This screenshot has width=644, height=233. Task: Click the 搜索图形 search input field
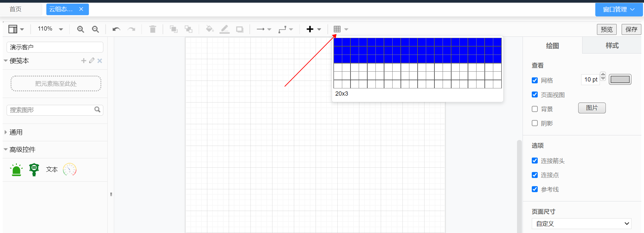point(51,110)
